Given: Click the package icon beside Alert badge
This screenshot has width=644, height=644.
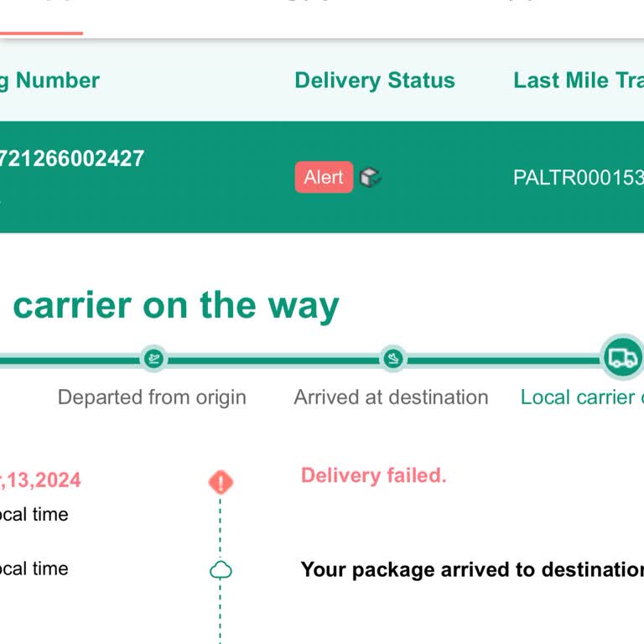Looking at the screenshot, I should [x=370, y=177].
